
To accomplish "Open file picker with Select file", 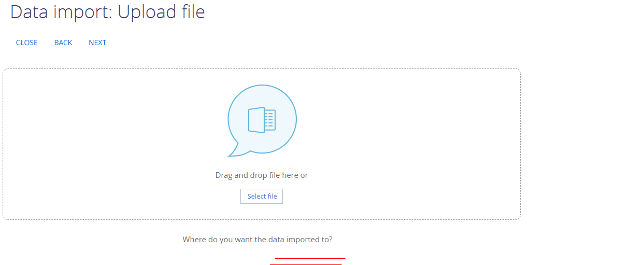I will [262, 196].
